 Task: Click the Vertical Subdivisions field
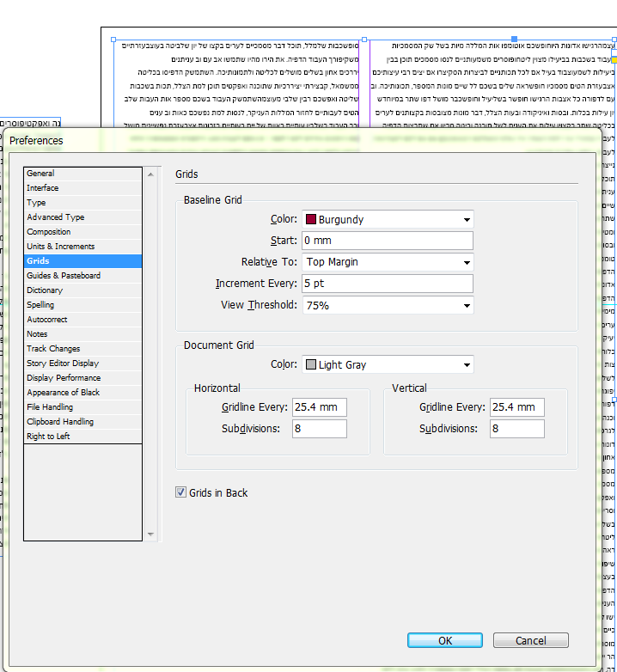click(517, 429)
